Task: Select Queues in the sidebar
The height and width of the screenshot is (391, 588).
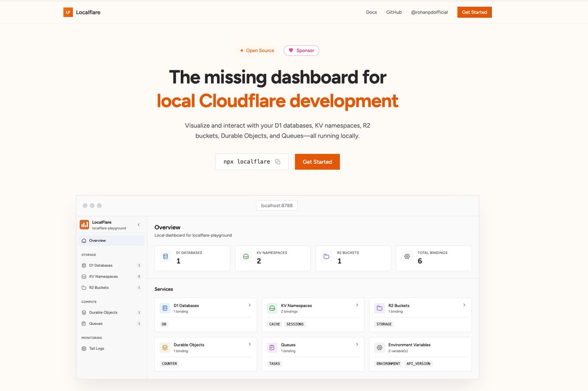Action: click(112, 324)
